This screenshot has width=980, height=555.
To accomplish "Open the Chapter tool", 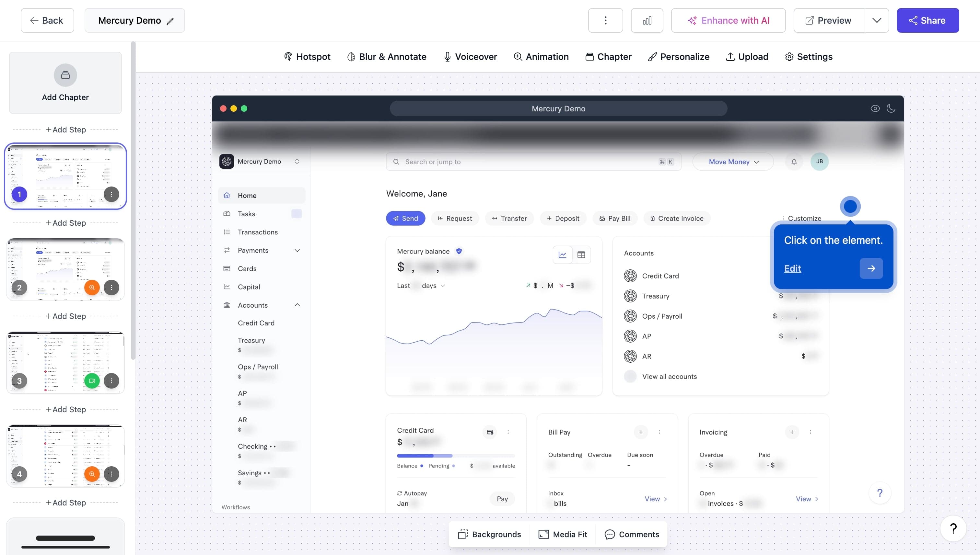I will coord(608,57).
